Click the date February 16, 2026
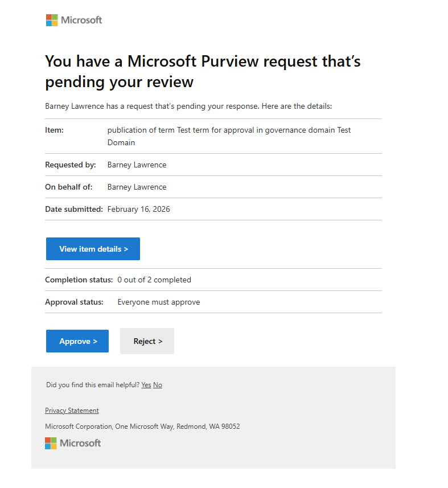This screenshot has height=488, width=448. pyautogui.click(x=138, y=209)
